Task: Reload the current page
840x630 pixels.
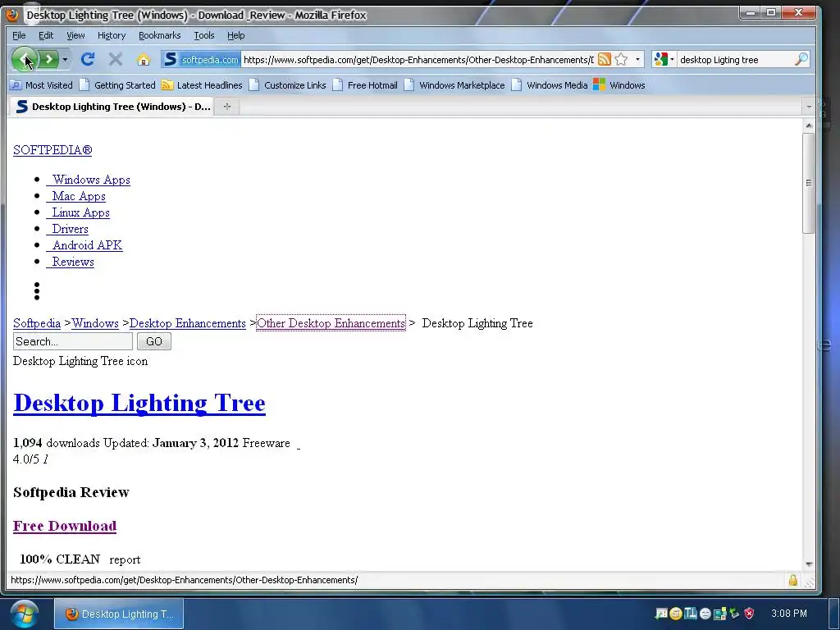Action: click(x=87, y=59)
